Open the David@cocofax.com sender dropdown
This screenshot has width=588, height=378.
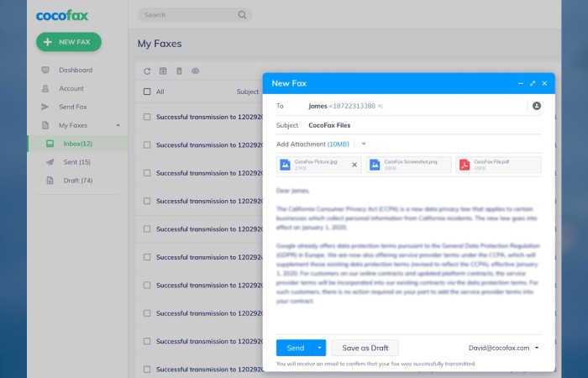click(537, 348)
